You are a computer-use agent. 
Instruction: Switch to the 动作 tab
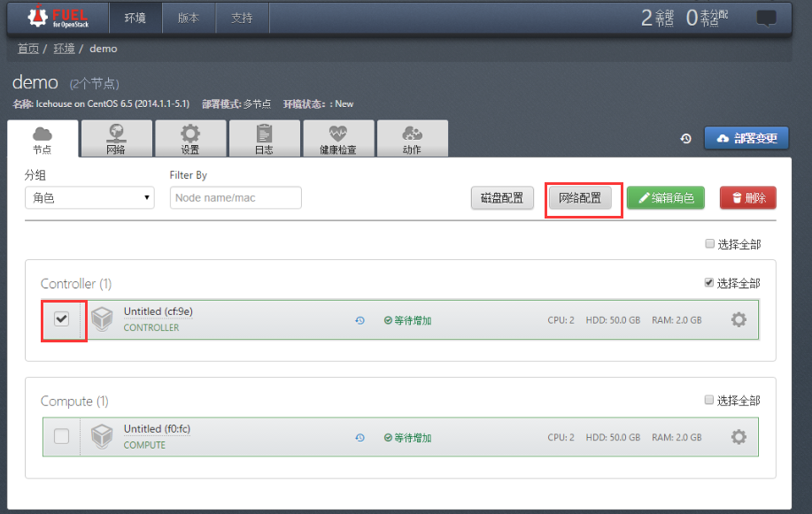(x=413, y=139)
